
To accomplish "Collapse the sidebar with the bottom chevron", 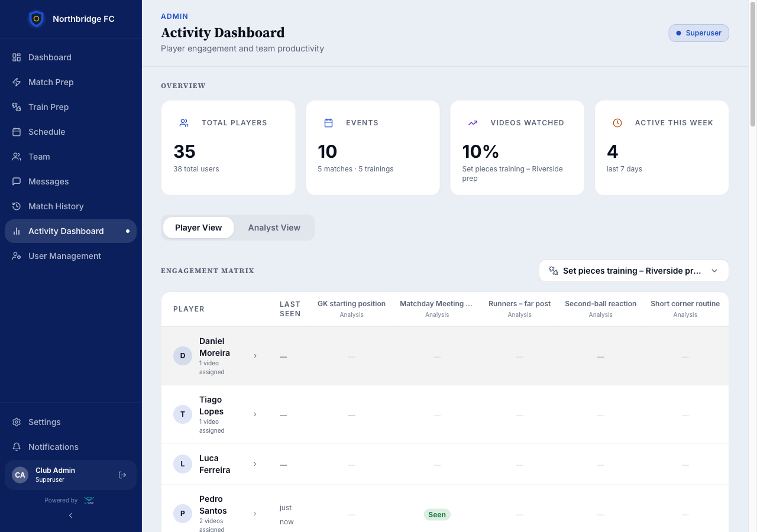I will tap(71, 515).
